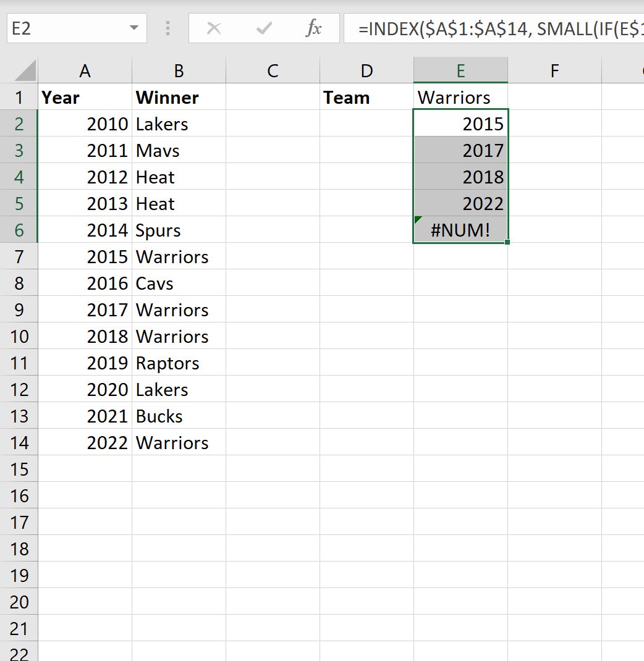
Task: Select the 2015 value in cell E2
Action: (460, 124)
